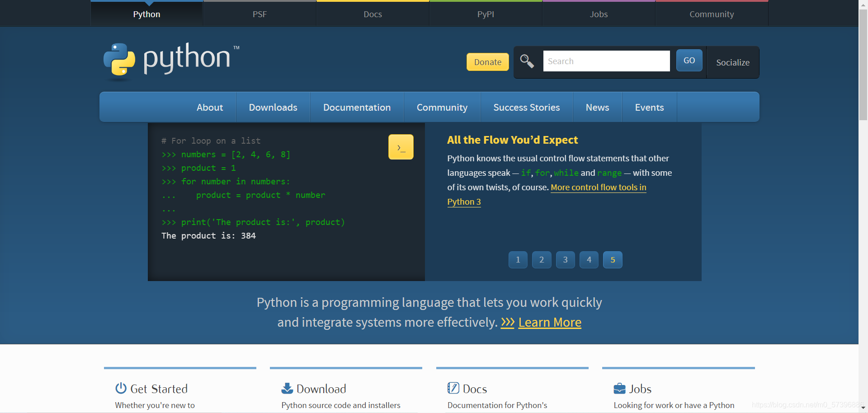The width and height of the screenshot is (868, 413).
Task: Click the GO search button
Action: click(689, 61)
